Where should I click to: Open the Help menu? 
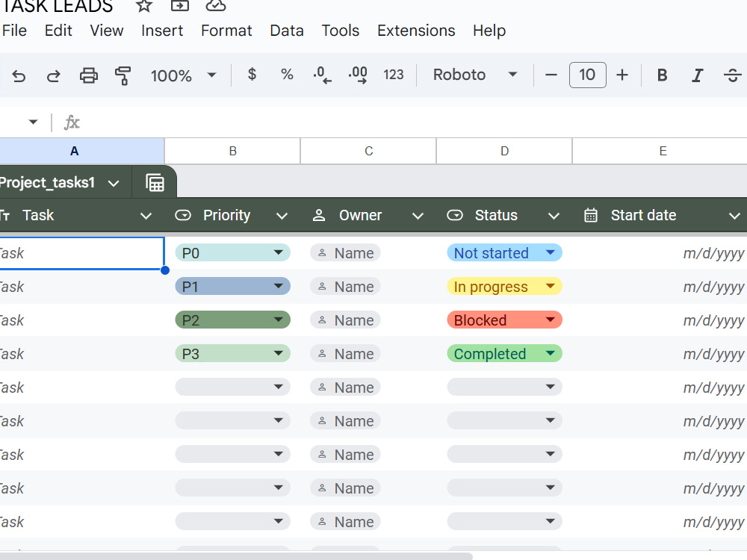(x=489, y=31)
